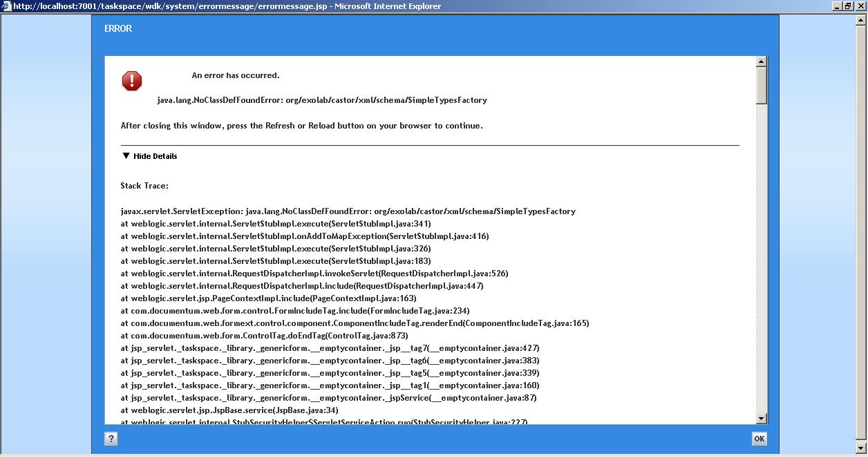The image size is (868, 458).
Task: Click the "After closing this window" instruction text
Action: [302, 126]
